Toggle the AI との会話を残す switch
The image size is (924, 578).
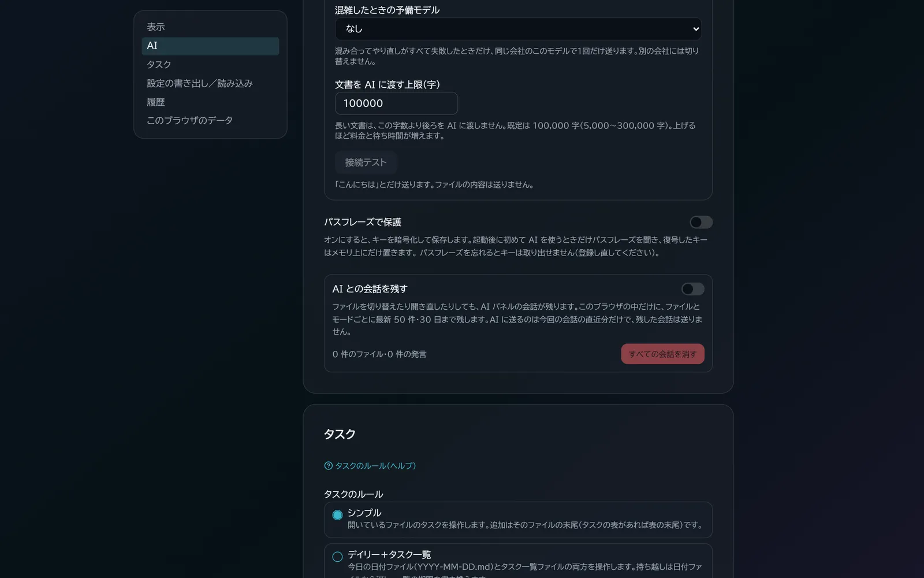pos(692,289)
